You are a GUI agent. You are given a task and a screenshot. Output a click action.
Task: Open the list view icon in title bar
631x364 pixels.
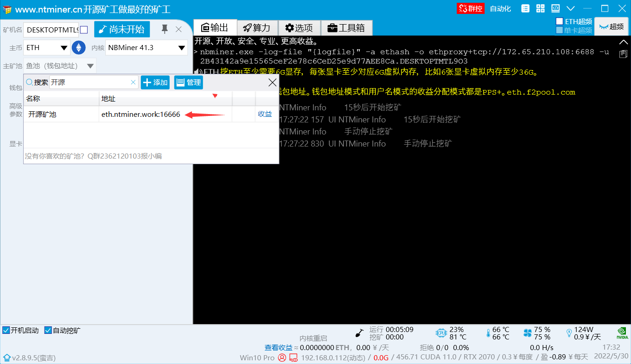pyautogui.click(x=525, y=8)
